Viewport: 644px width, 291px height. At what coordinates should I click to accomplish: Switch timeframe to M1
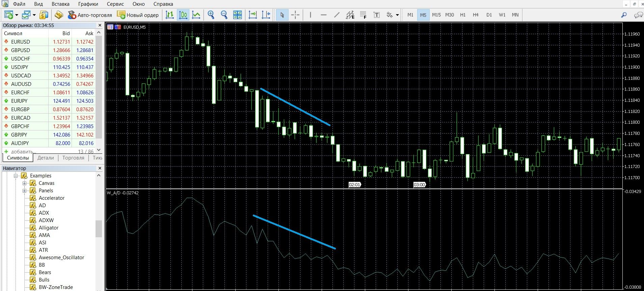click(410, 15)
